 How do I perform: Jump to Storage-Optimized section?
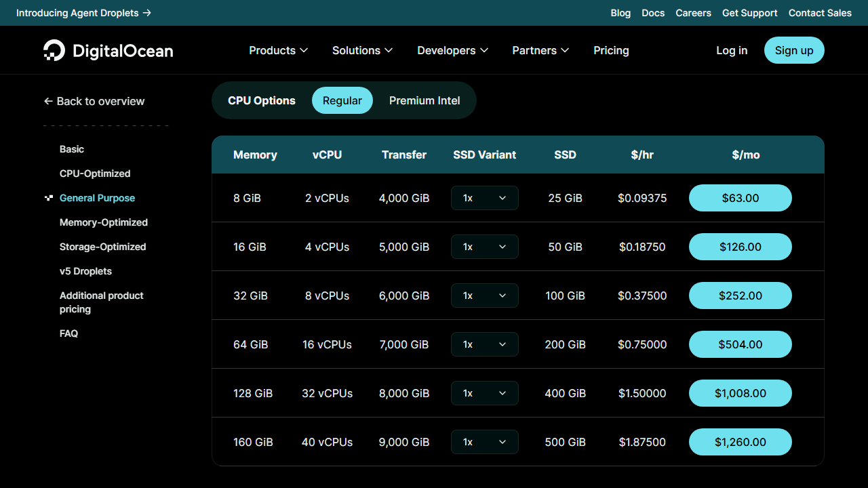[103, 247]
